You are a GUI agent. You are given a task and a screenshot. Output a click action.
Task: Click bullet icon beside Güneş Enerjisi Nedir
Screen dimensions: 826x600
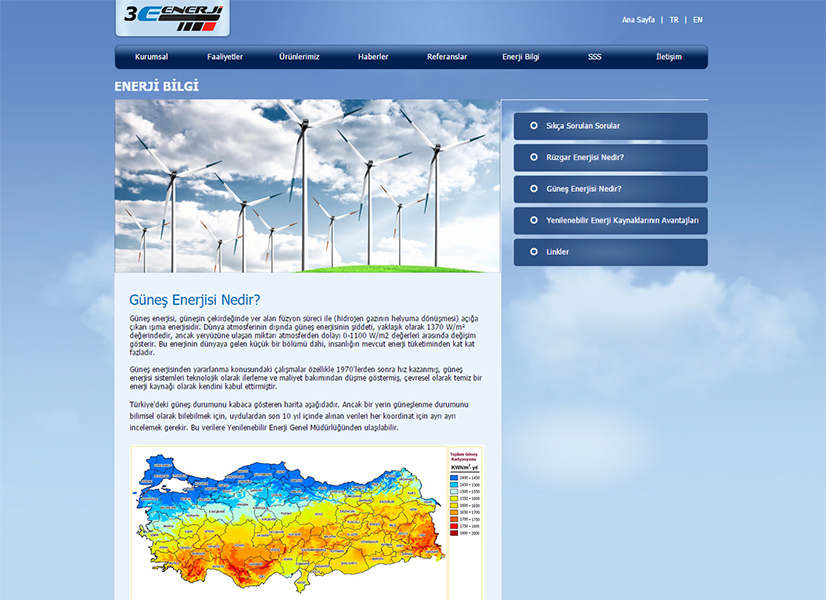click(534, 189)
